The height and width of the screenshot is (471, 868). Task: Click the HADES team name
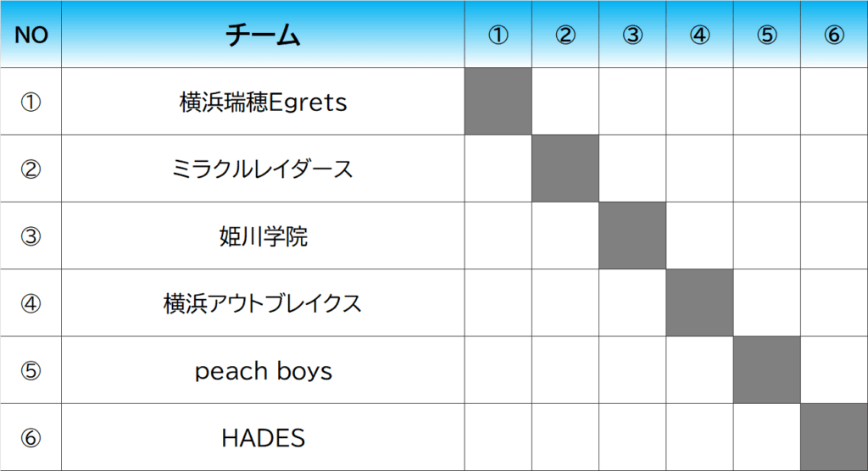coord(263,438)
